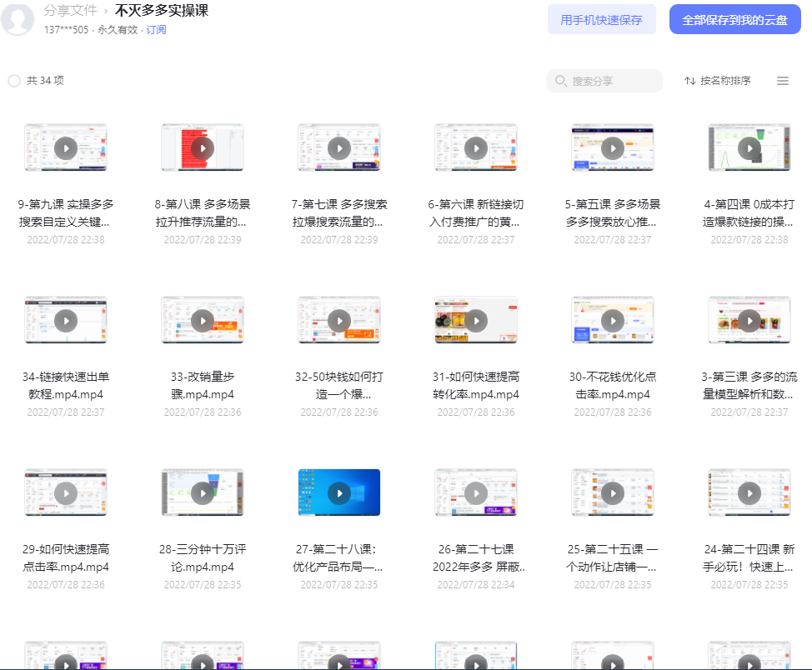
Task: Play the 24-第二十四课 新手必玩 video
Action: 749,493
